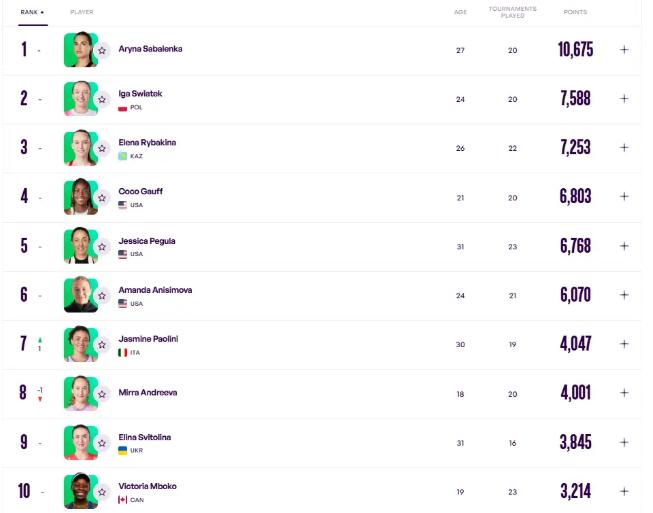The height and width of the screenshot is (513, 653).
Task: Click the Tournaments Played column header
Action: click(x=512, y=12)
